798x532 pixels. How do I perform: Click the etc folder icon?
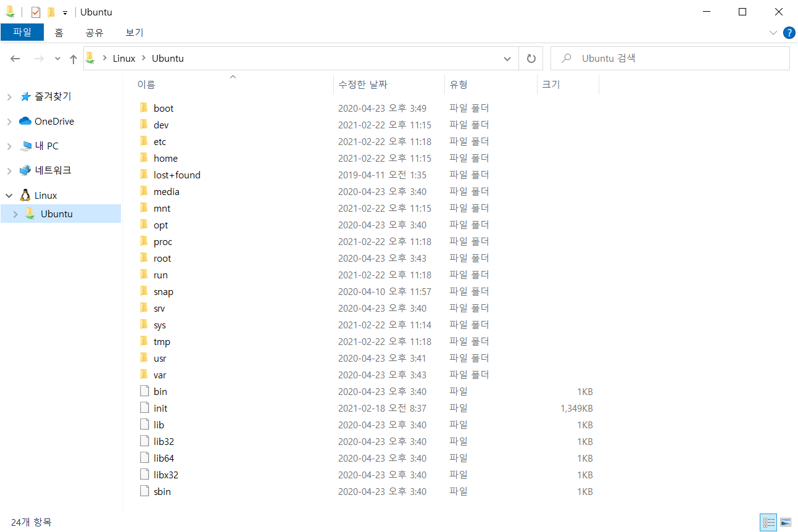144,141
